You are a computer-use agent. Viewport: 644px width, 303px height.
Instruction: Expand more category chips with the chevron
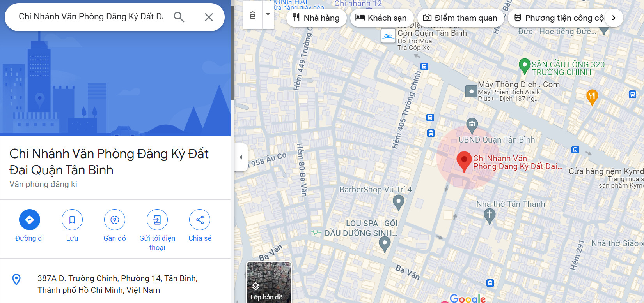click(614, 18)
